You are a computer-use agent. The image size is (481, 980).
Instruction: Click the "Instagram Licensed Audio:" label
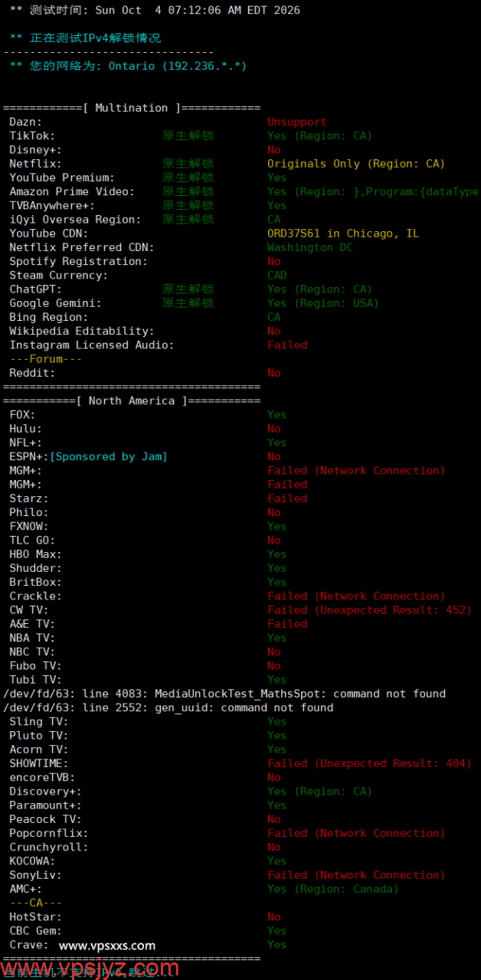tap(92, 345)
